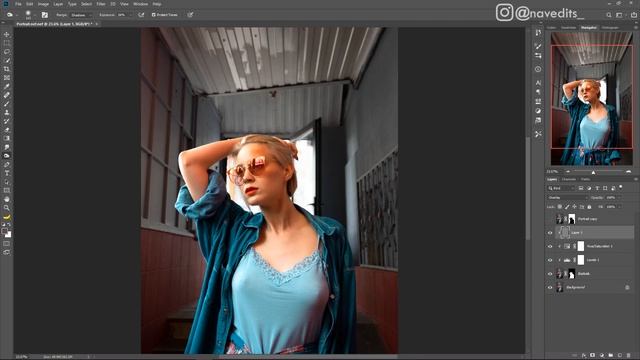Open the Window menu
This screenshot has width=640, height=360.
140,4
